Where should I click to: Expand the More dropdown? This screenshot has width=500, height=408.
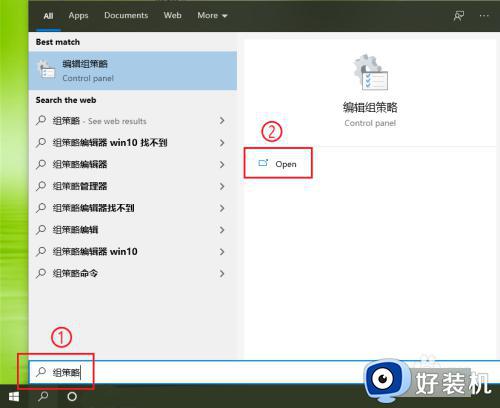(x=212, y=15)
